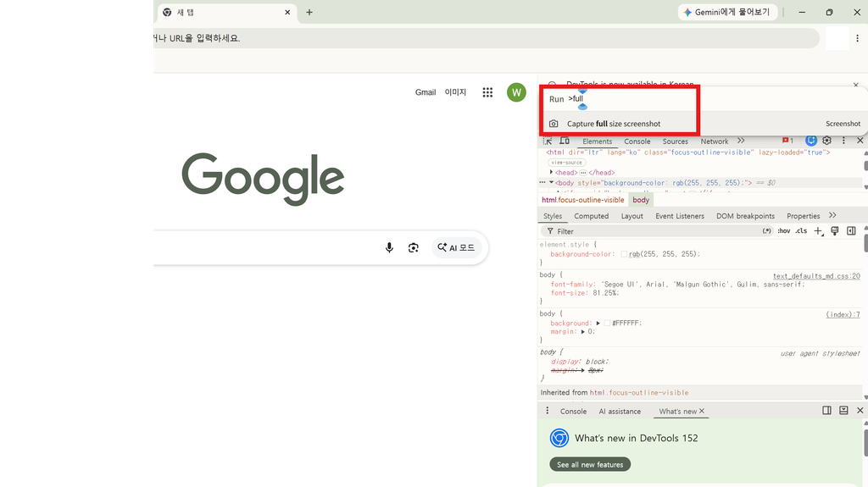Open color picker for #FFFFFF swatch
868x487 pixels.
[607, 324]
